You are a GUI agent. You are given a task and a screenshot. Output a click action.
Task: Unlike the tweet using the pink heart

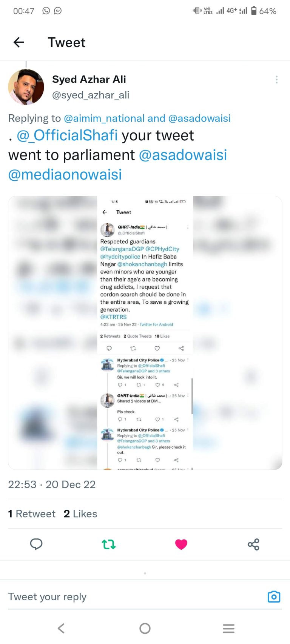pyautogui.click(x=181, y=544)
